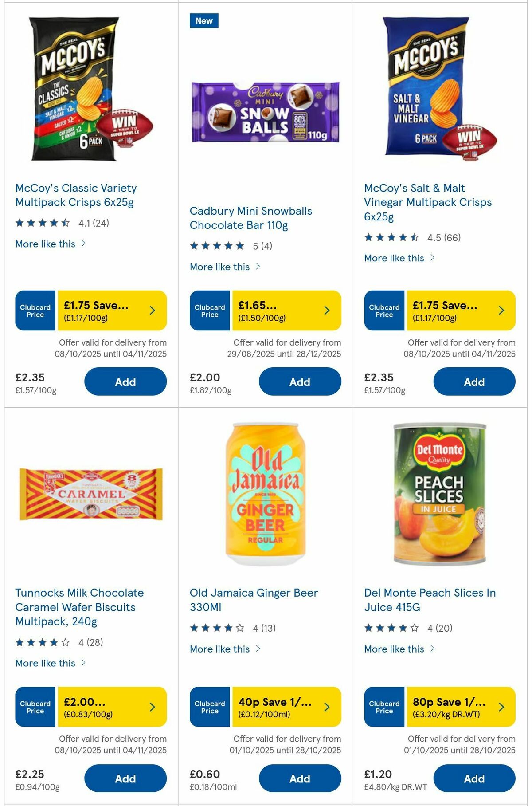The height and width of the screenshot is (806, 532).
Task: Open the Cadbury Mini Snowballs product page
Action: pyautogui.click(x=251, y=218)
